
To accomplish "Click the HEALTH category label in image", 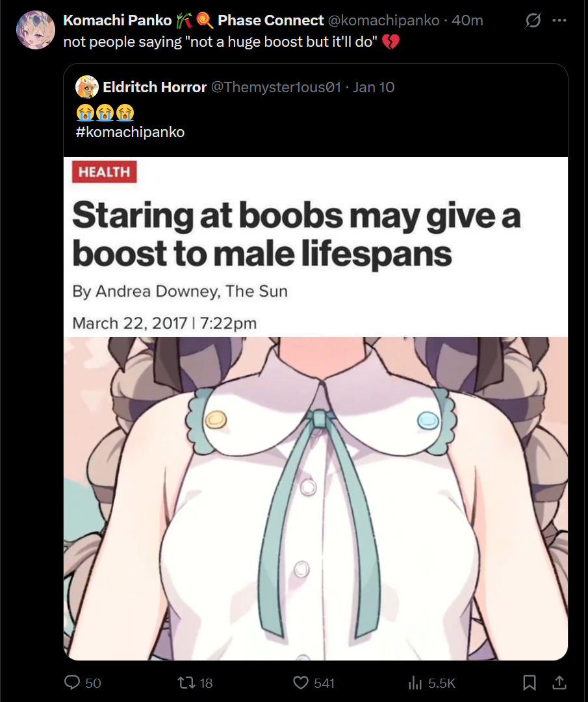I will (105, 172).
